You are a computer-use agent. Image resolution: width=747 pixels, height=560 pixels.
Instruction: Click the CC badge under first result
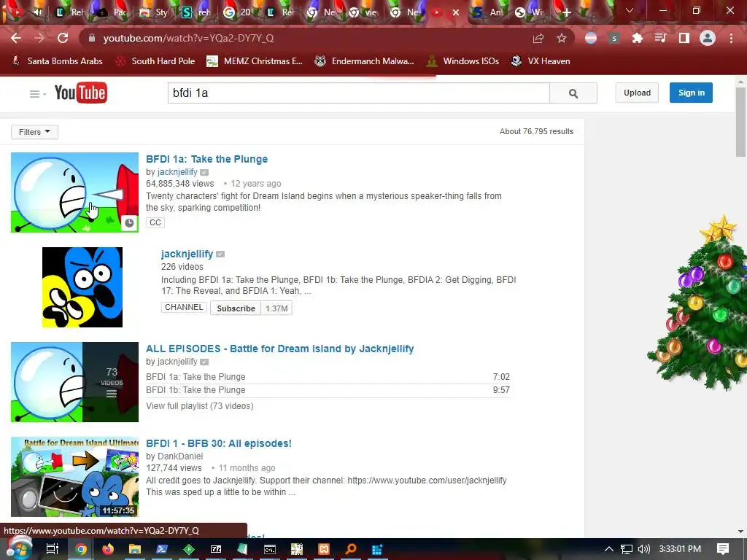pos(155,222)
